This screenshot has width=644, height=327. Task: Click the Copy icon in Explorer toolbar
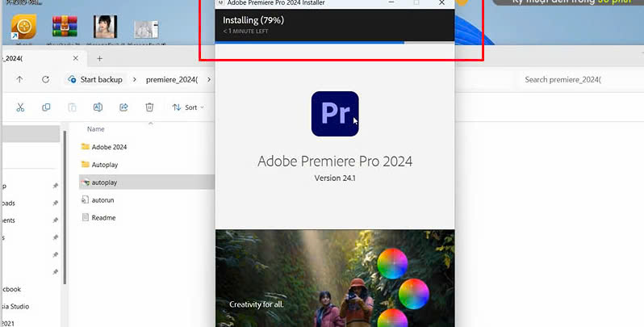coord(46,107)
